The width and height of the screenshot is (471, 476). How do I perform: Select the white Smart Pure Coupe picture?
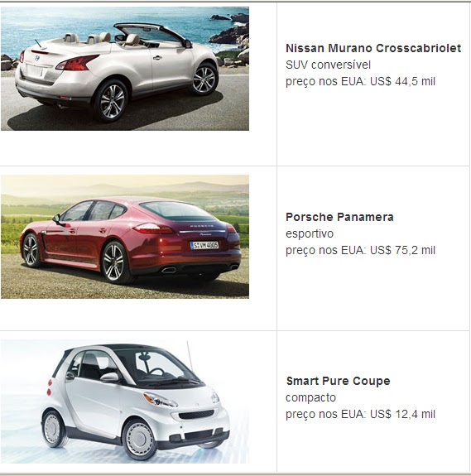[125, 401]
